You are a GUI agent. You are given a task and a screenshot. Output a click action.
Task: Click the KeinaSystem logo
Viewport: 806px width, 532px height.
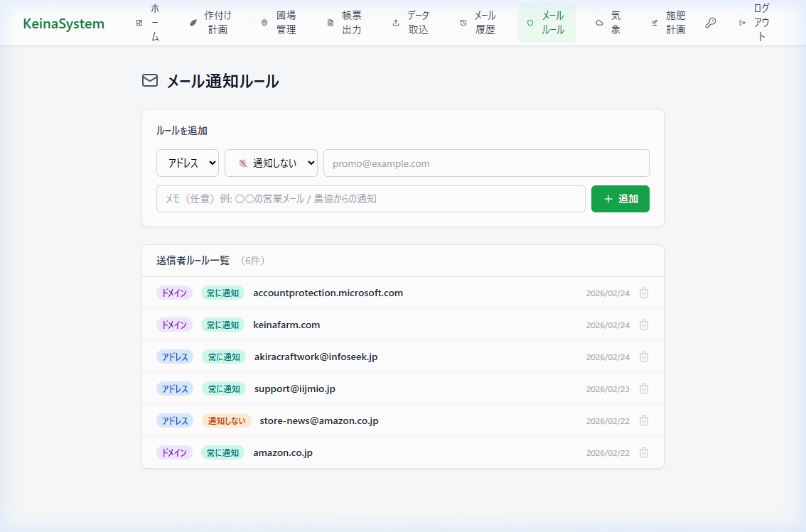[63, 23]
